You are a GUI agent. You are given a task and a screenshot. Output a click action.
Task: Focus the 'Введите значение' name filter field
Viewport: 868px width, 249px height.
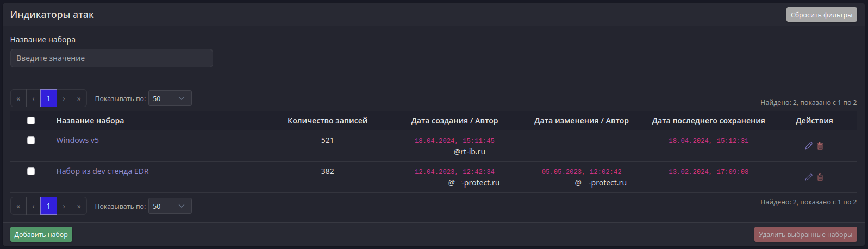click(111, 58)
